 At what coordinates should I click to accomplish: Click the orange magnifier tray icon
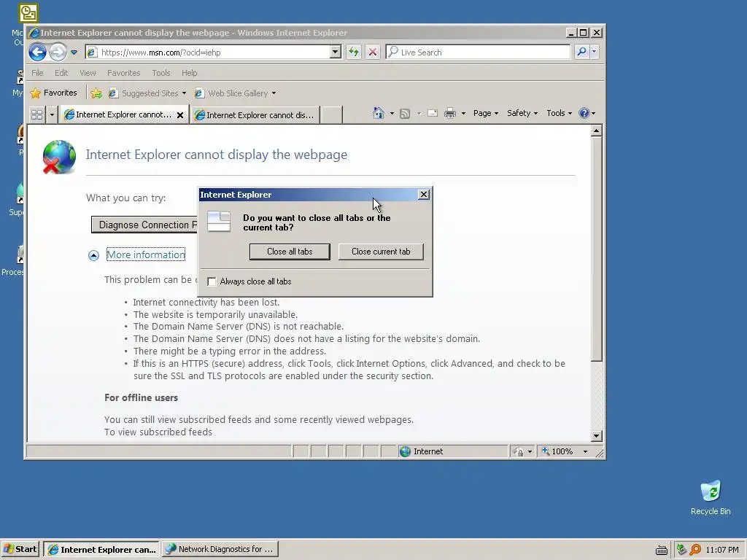695,550
